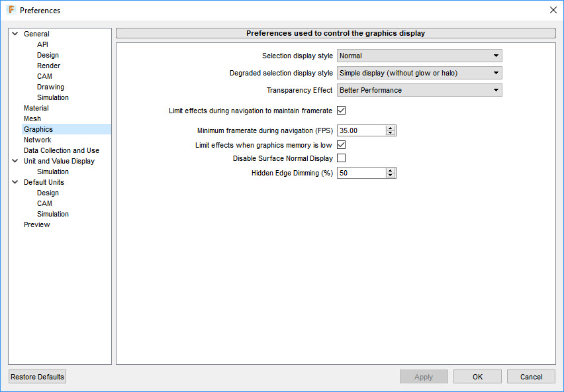Collapse the General tree section

click(15, 34)
